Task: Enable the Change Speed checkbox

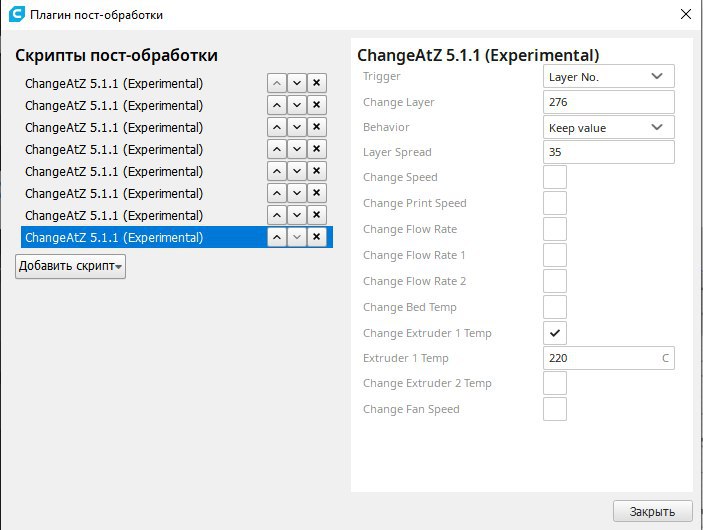Action: pyautogui.click(x=555, y=177)
